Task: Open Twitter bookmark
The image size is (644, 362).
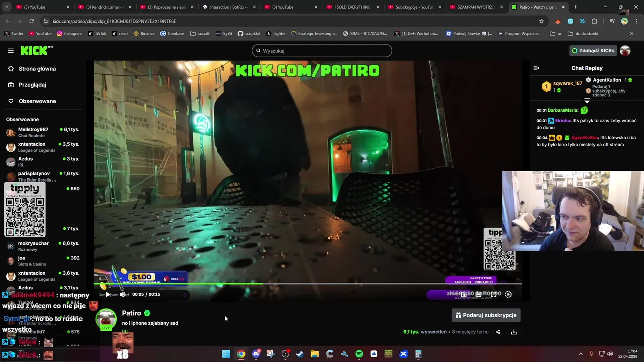Action: point(14,34)
